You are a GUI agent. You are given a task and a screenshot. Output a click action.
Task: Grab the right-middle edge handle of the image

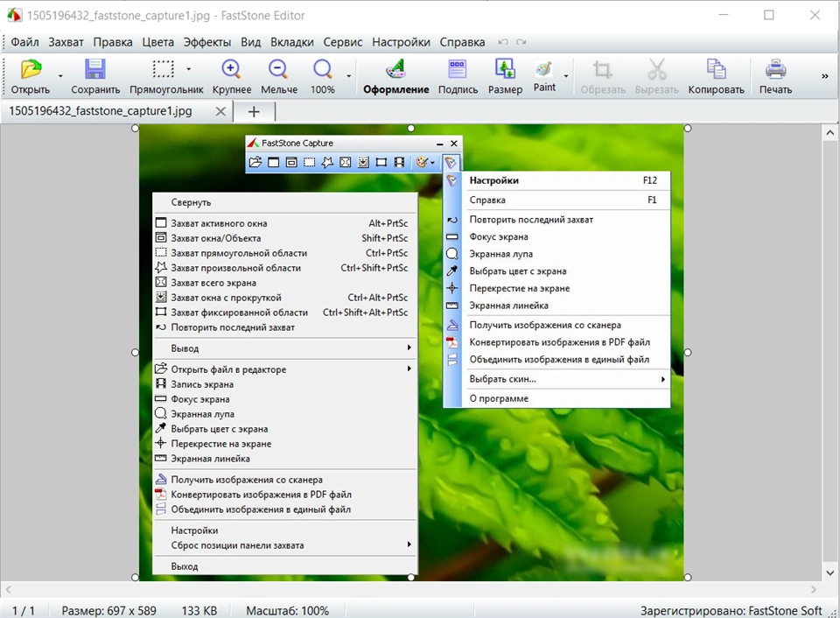coord(688,352)
